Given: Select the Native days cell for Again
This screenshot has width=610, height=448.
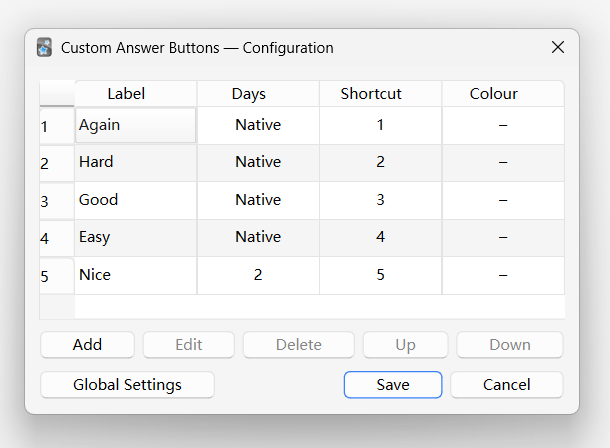Looking at the screenshot, I should (258, 125).
